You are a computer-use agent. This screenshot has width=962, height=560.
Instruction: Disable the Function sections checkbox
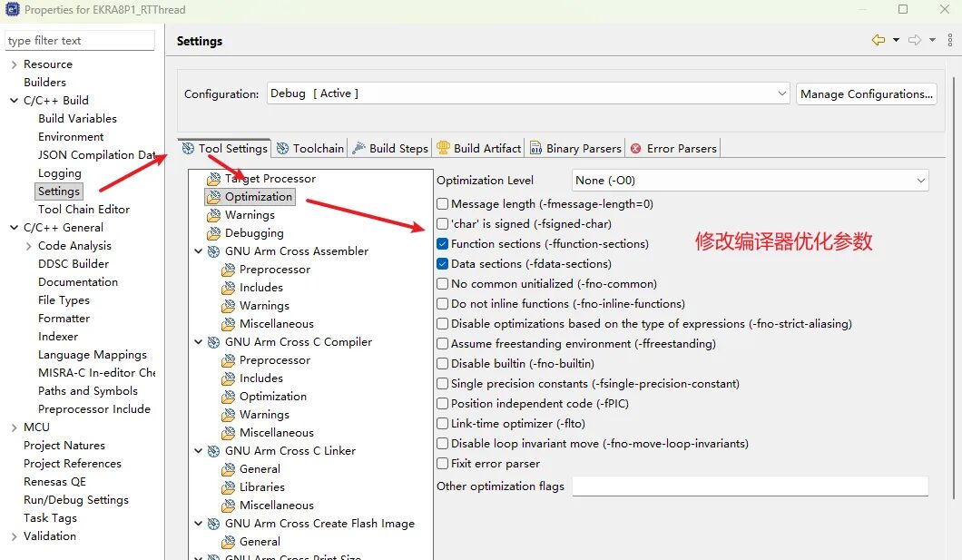pos(443,244)
